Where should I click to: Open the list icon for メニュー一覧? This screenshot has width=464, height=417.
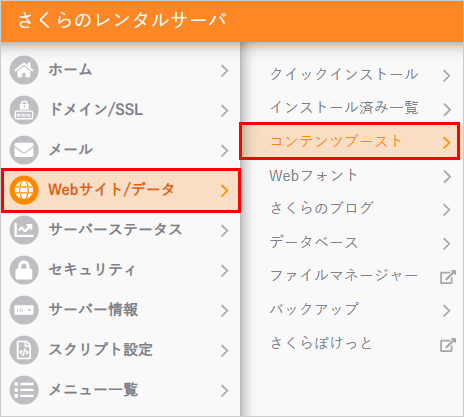point(24,390)
